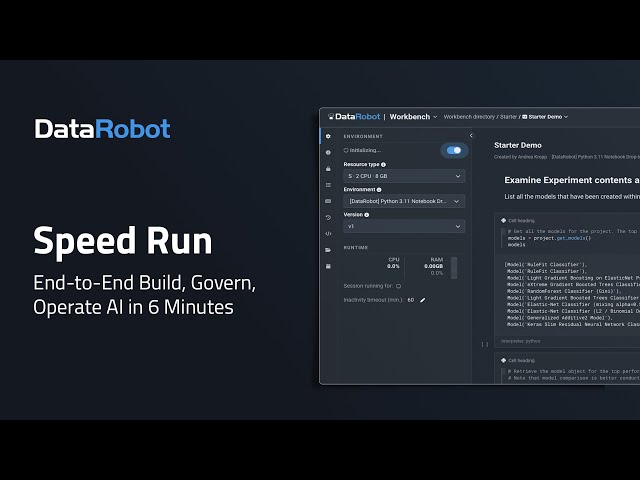Viewport: 640px width, 480px height.
Task: Open the code snippets icon in sidebar
Action: pos(328,233)
